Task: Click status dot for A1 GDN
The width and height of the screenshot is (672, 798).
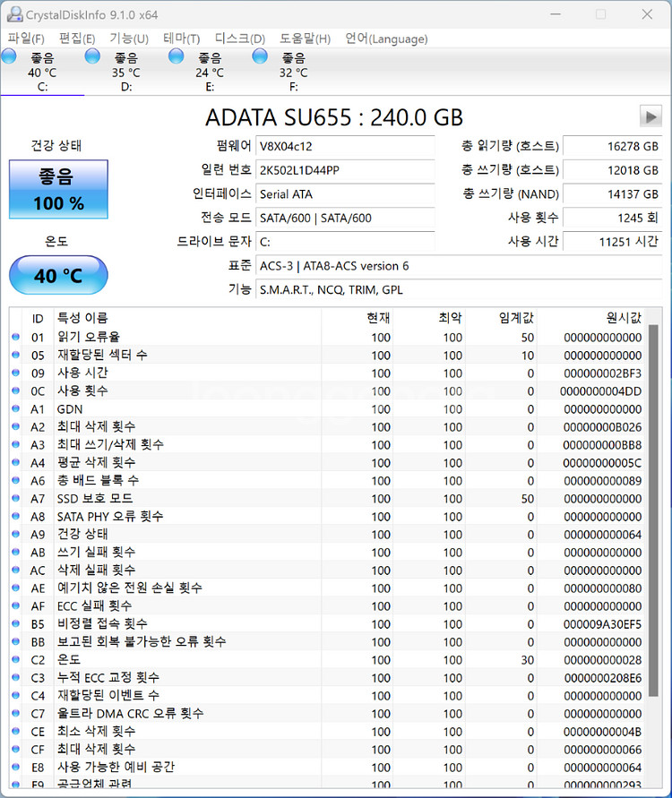Action: (x=16, y=408)
